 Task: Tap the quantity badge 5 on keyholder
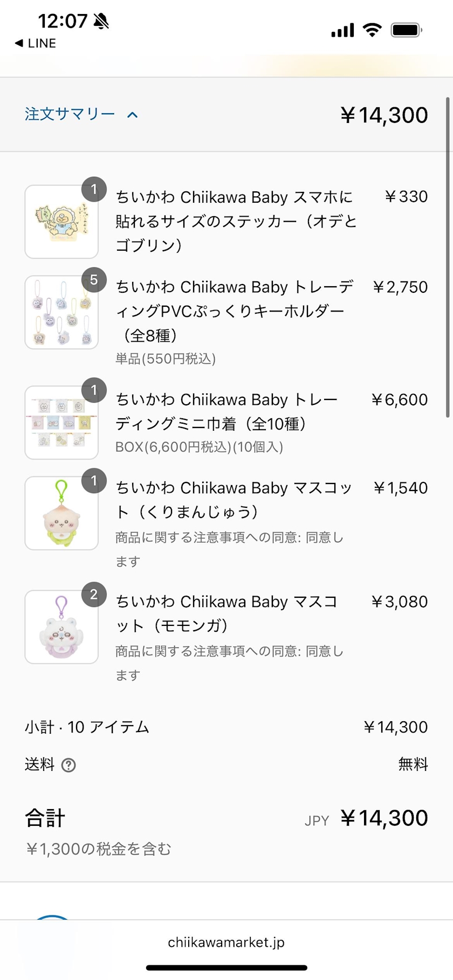point(94,280)
